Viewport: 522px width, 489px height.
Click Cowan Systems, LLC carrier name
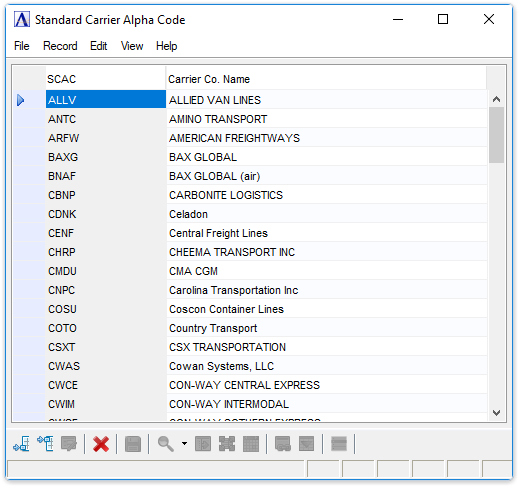(x=221, y=366)
